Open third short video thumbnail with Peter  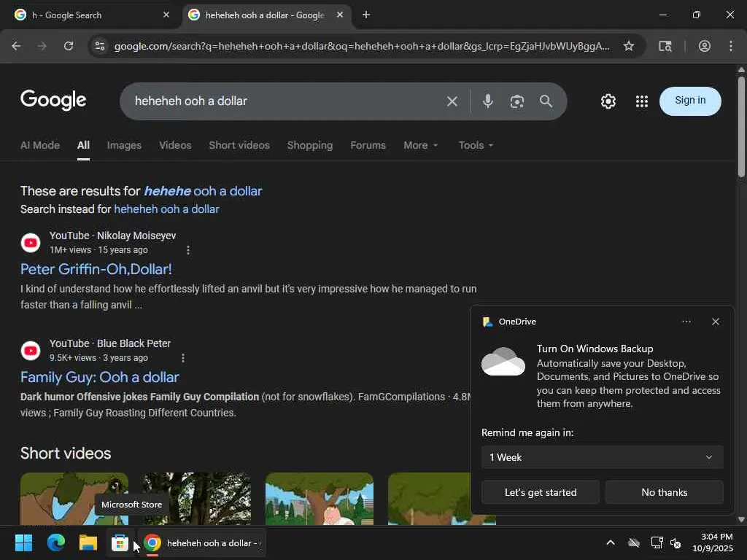point(320,499)
